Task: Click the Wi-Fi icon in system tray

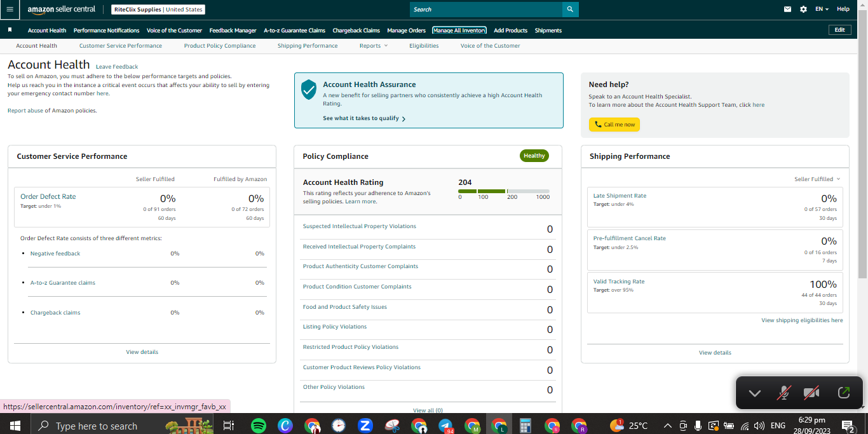Action: pyautogui.click(x=743, y=426)
